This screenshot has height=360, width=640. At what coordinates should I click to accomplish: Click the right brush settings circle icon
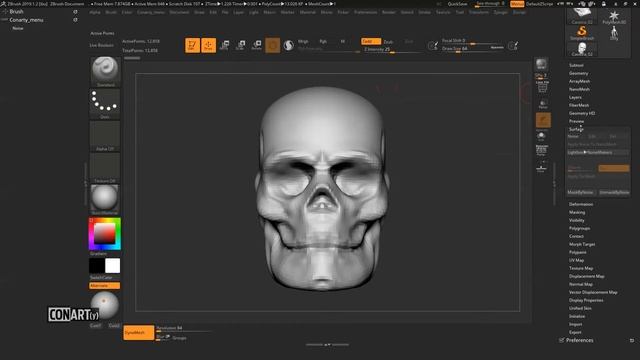(x=513, y=46)
